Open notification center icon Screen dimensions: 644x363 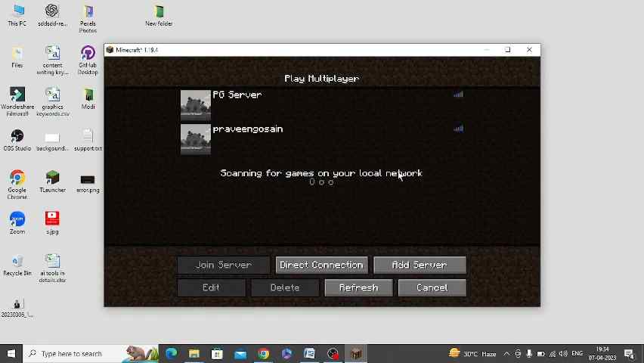point(629,353)
